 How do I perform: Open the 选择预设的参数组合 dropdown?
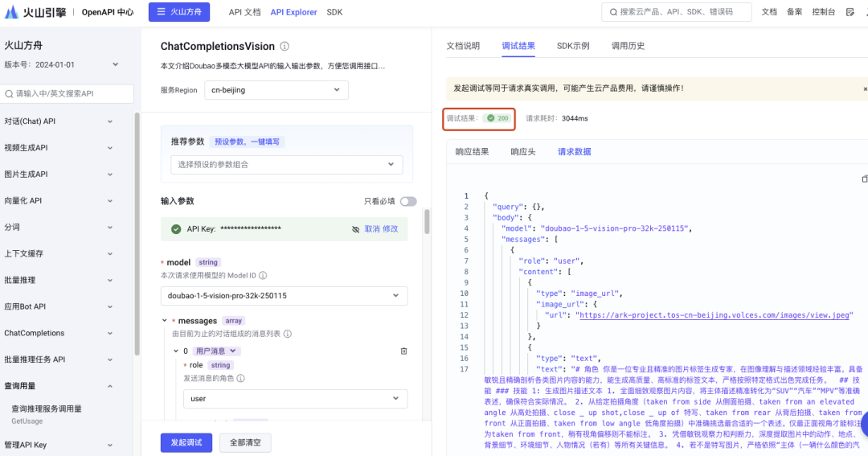pyautogui.click(x=287, y=165)
